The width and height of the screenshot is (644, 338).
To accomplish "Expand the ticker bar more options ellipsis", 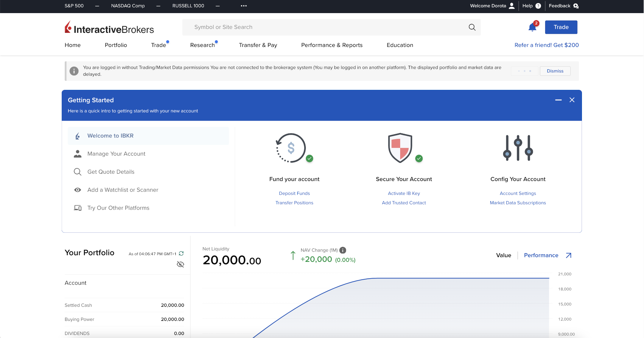I will coord(244,6).
